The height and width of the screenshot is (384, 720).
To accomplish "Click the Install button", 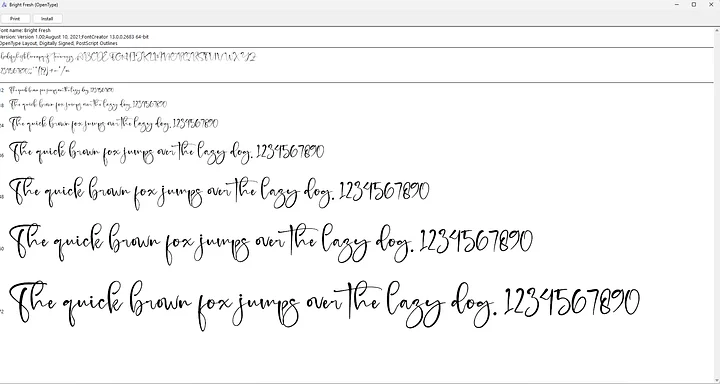I will tap(47, 19).
